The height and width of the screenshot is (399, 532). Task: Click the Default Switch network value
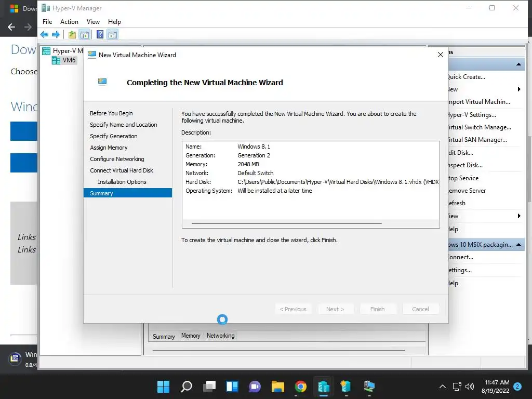(x=256, y=173)
